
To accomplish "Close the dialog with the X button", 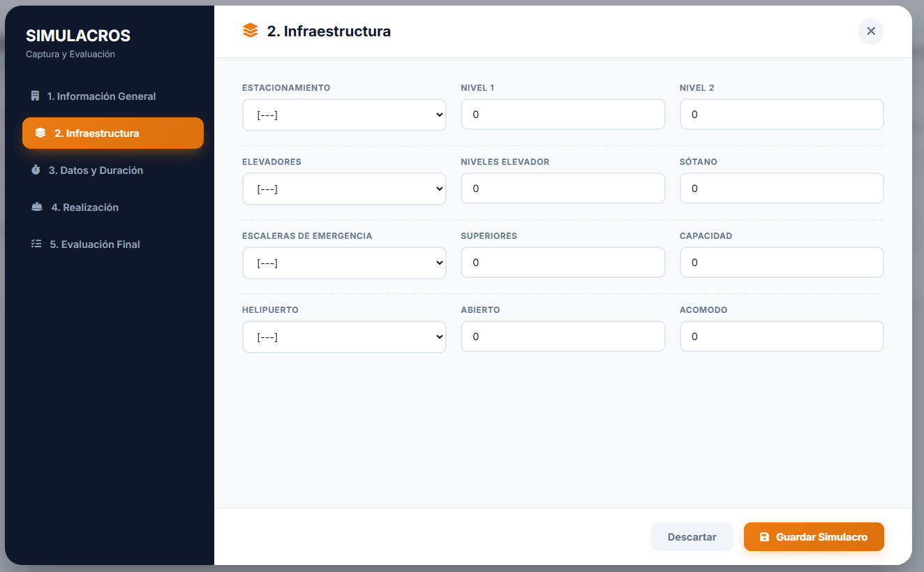I will point(871,31).
